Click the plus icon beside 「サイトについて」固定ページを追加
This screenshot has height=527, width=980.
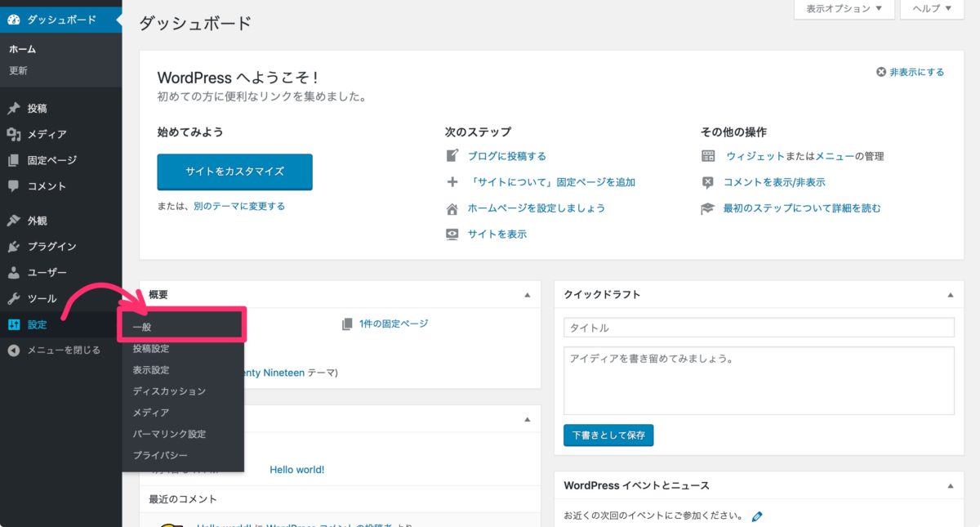tap(452, 182)
